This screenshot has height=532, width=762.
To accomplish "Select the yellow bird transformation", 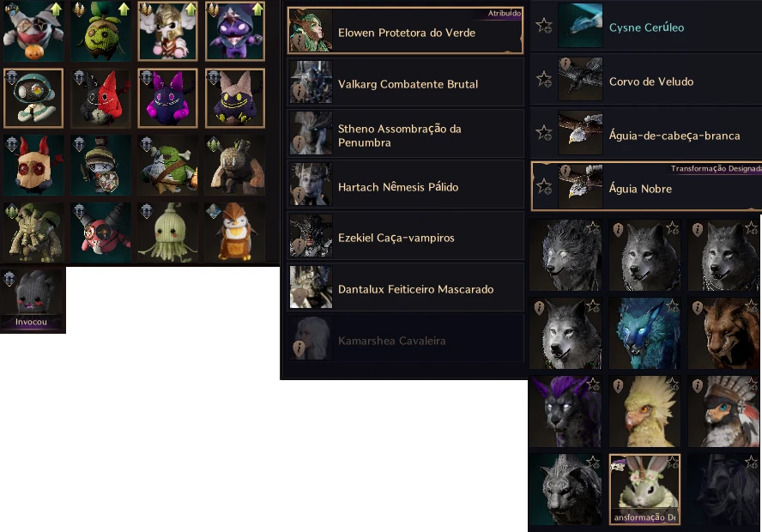I will pyautogui.click(x=644, y=412).
